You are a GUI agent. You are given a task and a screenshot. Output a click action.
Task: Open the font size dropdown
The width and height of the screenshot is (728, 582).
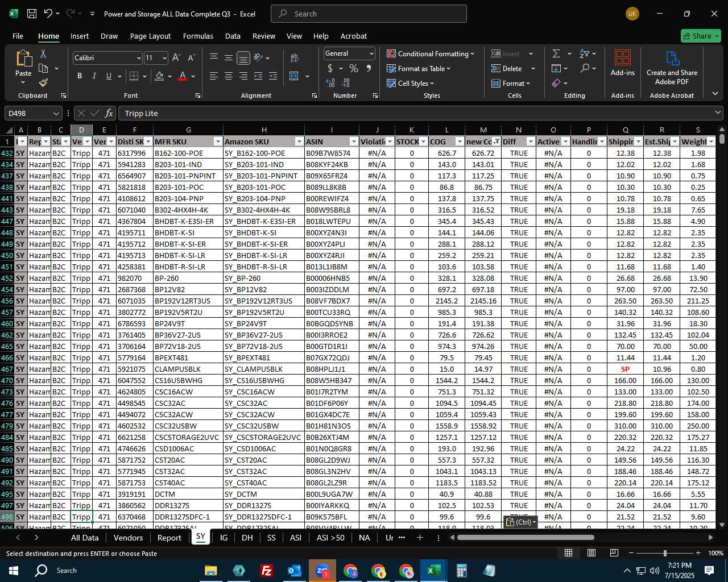[164, 58]
